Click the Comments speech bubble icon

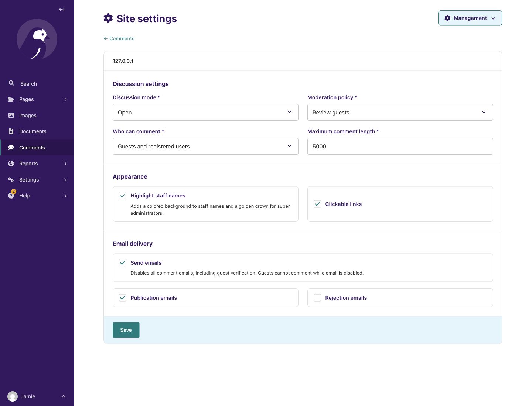click(11, 148)
